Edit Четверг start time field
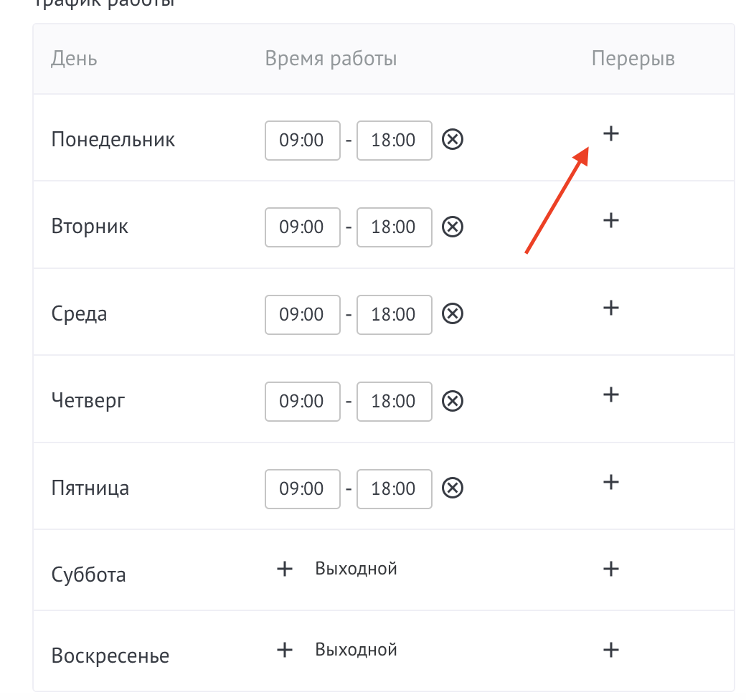Viewport: 746px width, 700px height. coord(302,401)
